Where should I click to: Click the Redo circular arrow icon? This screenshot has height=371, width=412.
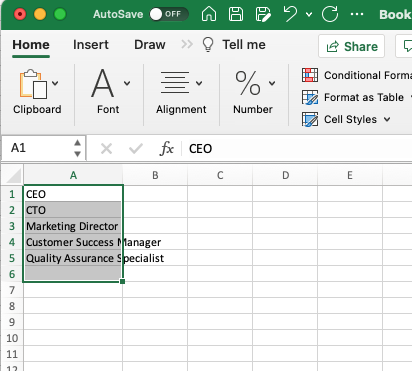(x=330, y=14)
